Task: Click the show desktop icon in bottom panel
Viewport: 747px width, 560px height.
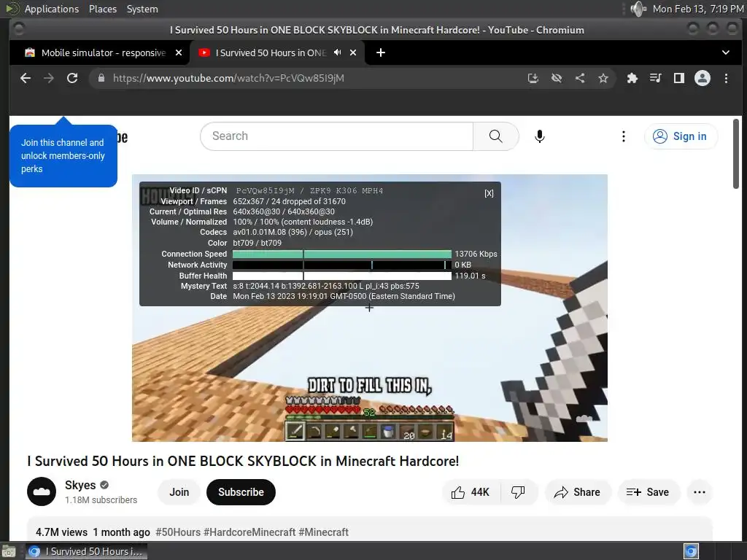Action: [9, 552]
